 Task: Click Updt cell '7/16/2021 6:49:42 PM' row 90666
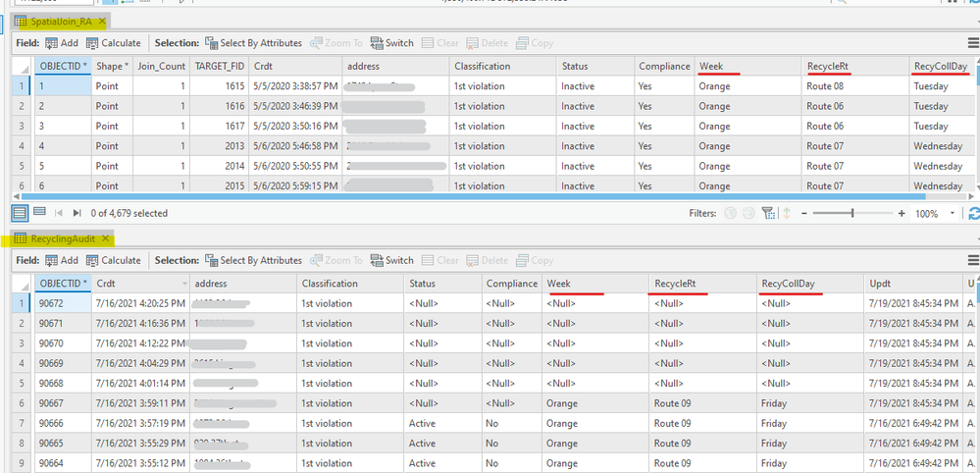pyautogui.click(x=913, y=424)
